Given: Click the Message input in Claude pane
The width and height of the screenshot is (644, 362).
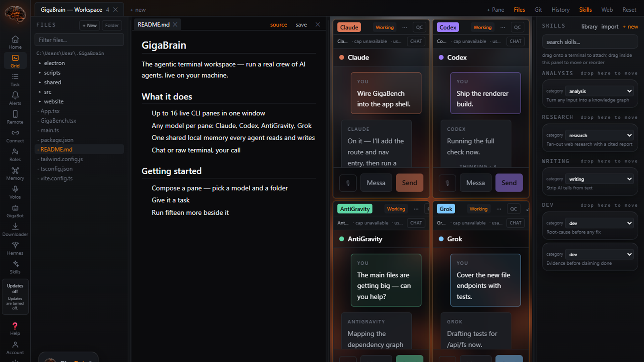Looking at the screenshot, I should tap(376, 183).
